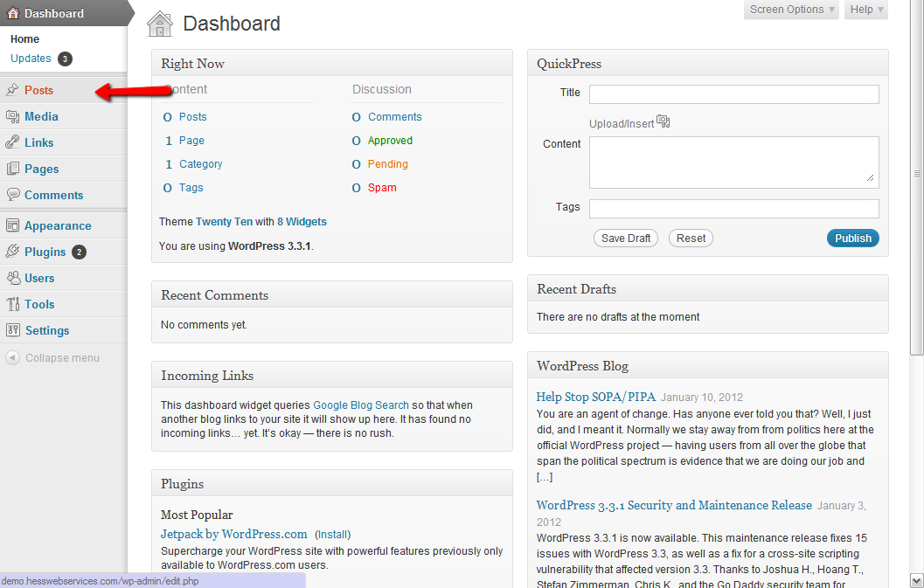Click the Dashboard house icon in sidebar
924x588 pixels.
(12, 13)
